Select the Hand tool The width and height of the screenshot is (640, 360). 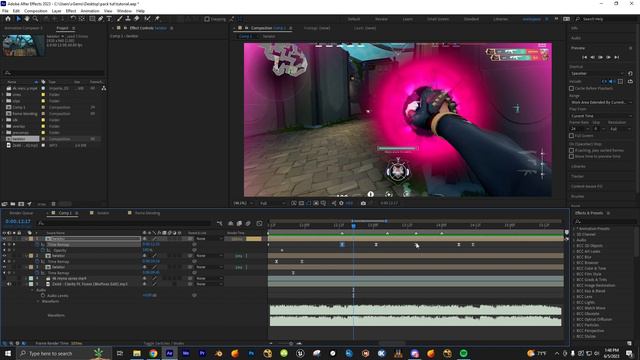click(x=27, y=19)
